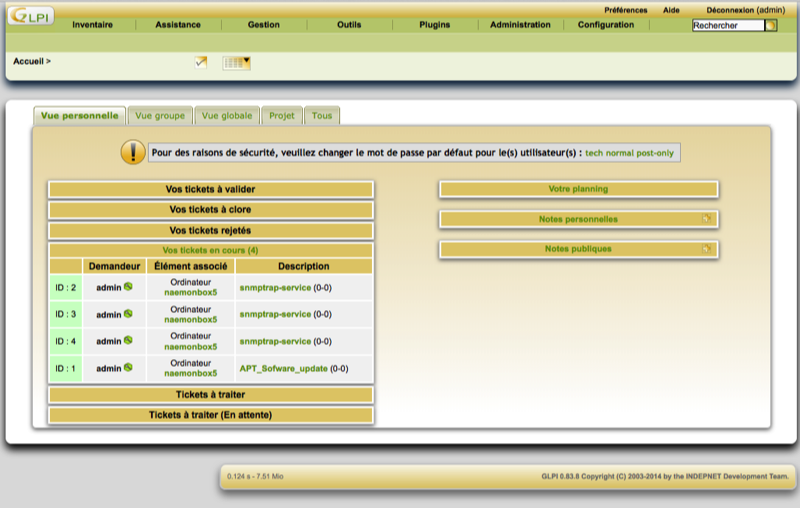The height and width of the screenshot is (508, 800).
Task: Click admin user info icon for ticket ID 2
Action: [128, 287]
